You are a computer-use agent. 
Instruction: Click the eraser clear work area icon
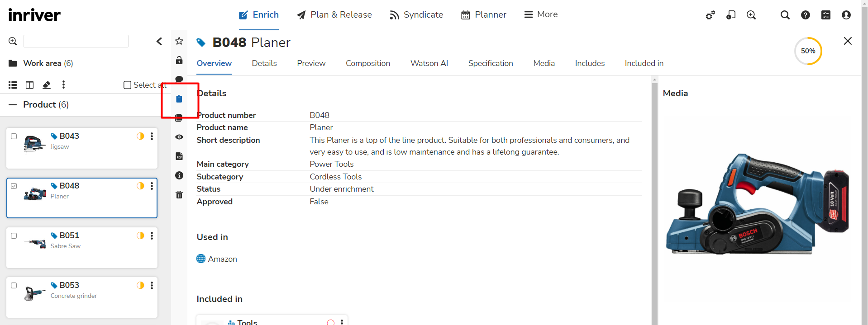[x=47, y=85]
